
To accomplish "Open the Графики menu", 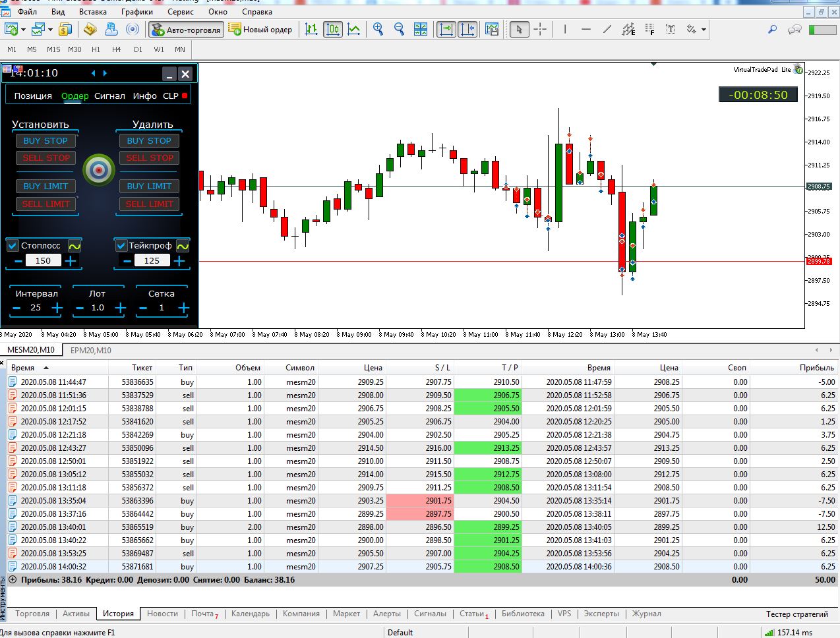I will coord(137,12).
